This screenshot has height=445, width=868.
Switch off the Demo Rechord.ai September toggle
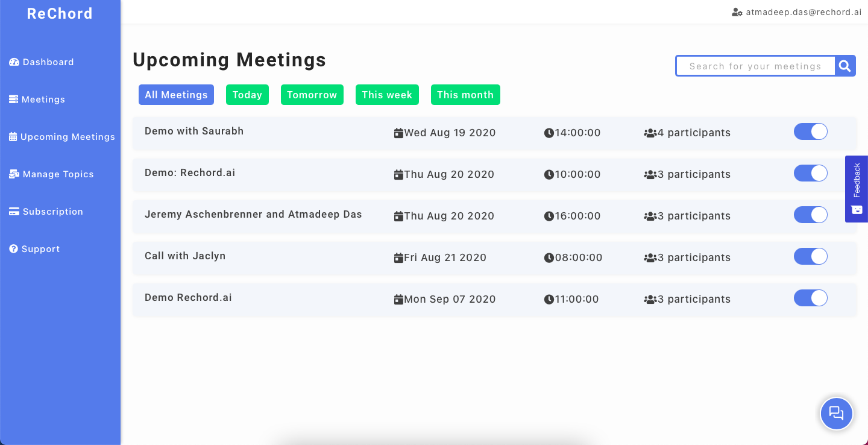811,298
